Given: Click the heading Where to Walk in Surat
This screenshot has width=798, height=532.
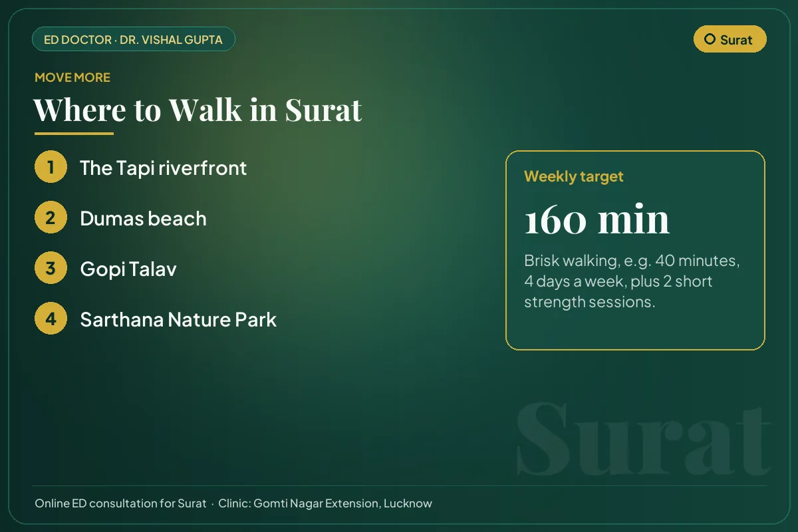Looking at the screenshot, I should tap(198, 110).
